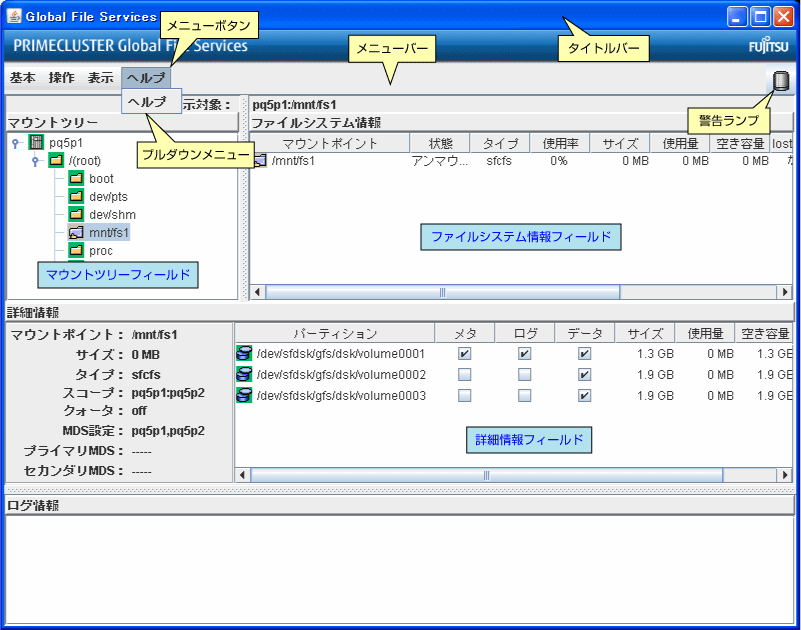Click left arrow of detail info scrollbar
The image size is (801, 630).
(x=243, y=475)
